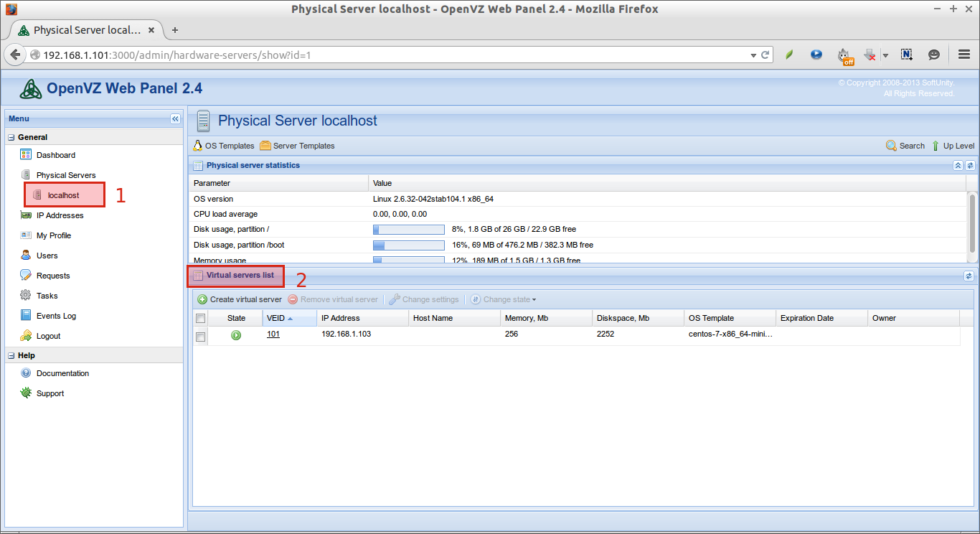Click Create virtual server

click(x=240, y=299)
